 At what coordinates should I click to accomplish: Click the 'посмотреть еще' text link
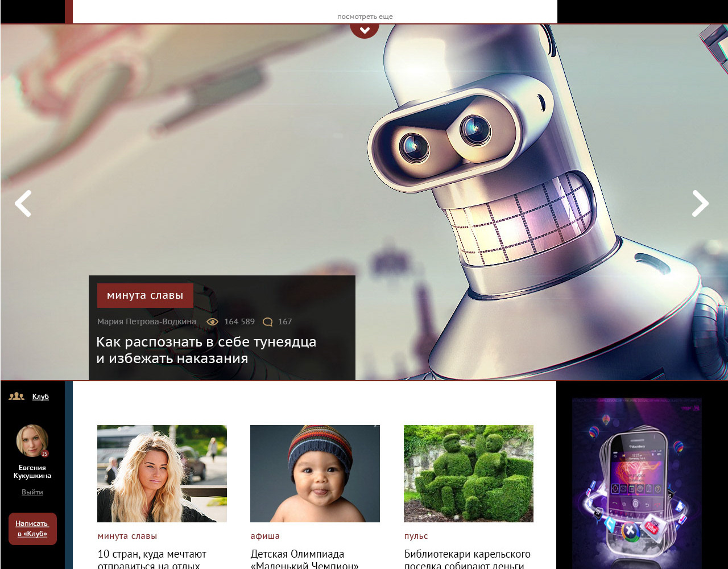click(365, 17)
